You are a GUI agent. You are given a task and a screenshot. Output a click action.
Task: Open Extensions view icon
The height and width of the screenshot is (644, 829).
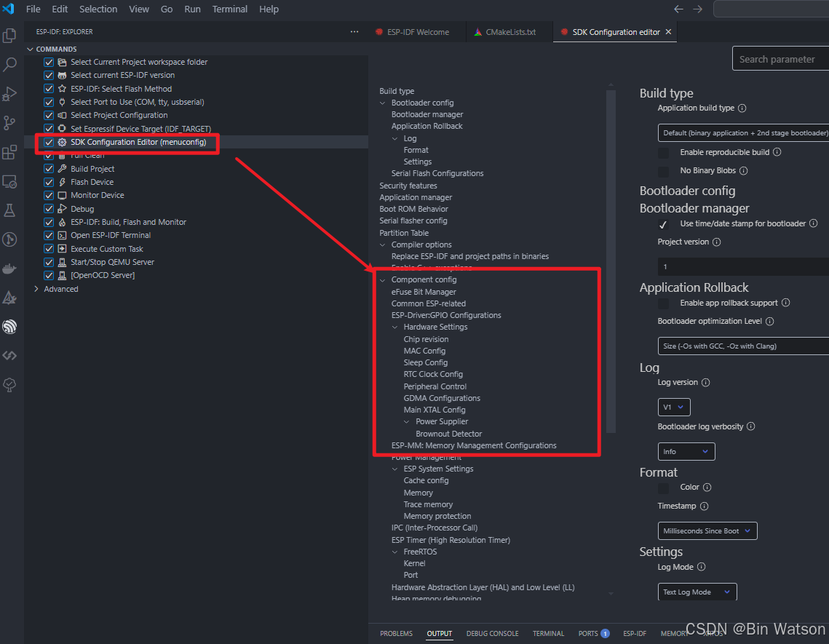click(x=9, y=152)
